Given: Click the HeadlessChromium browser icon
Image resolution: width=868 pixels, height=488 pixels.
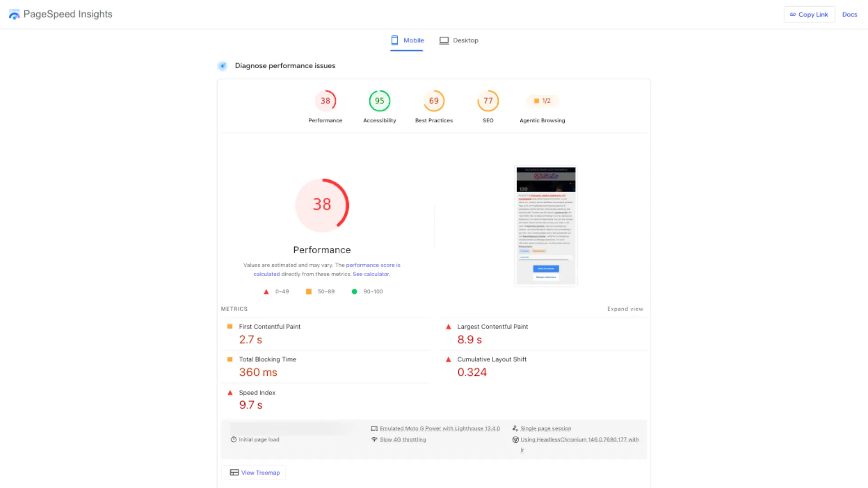Looking at the screenshot, I should point(515,440).
